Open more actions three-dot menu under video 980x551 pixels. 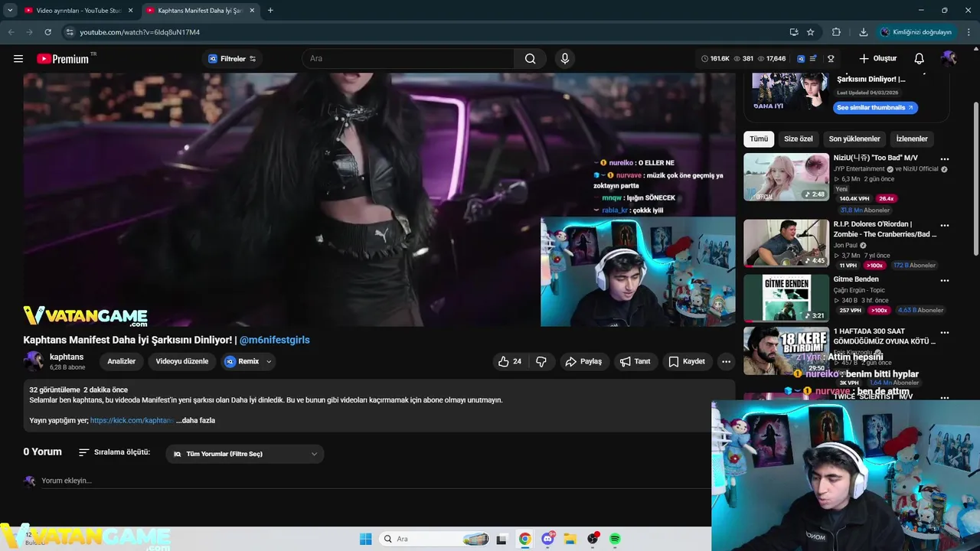tap(726, 361)
